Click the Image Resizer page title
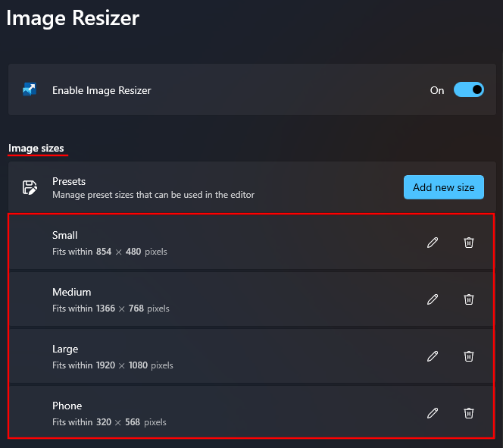Image resolution: width=503 pixels, height=448 pixels. click(73, 17)
